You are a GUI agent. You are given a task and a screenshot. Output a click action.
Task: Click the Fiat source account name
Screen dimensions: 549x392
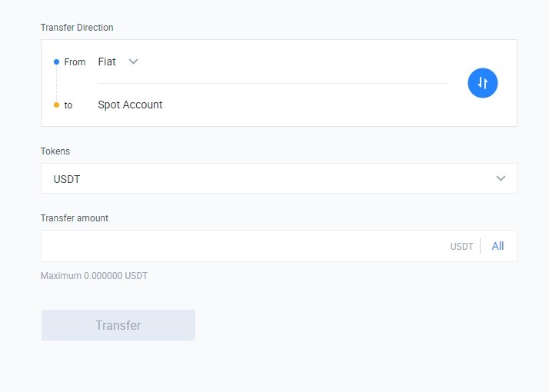(107, 61)
